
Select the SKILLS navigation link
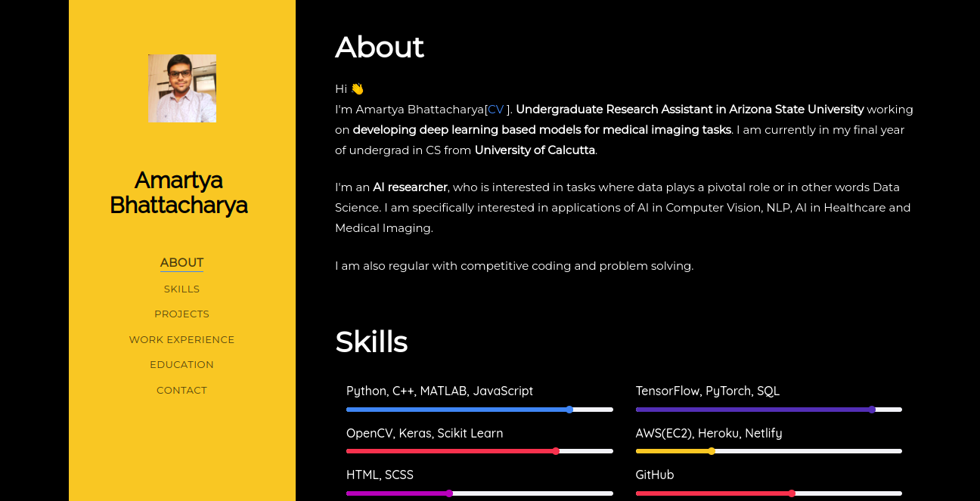click(181, 289)
